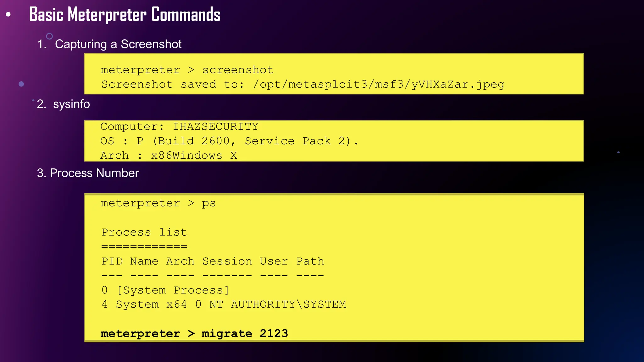Select the 'Capturing a Screenshot' heading
Image resolution: width=644 pixels, height=362 pixels.
coord(118,44)
